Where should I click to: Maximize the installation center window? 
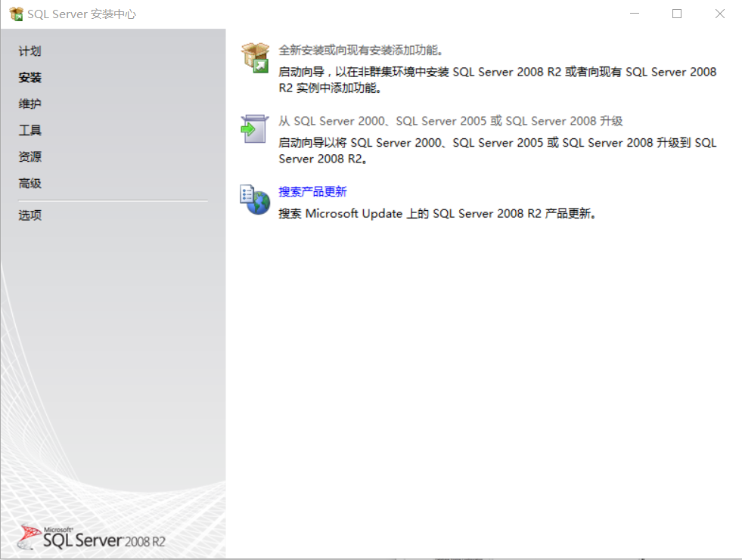click(x=677, y=14)
